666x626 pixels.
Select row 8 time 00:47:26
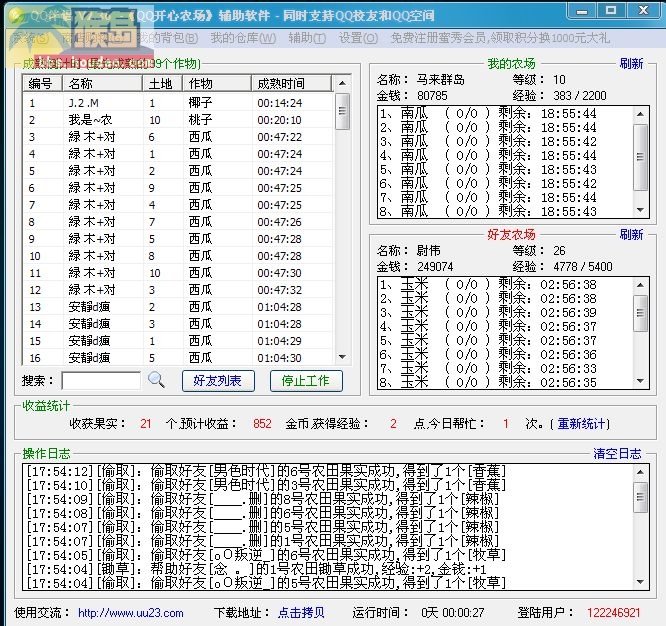[178, 222]
